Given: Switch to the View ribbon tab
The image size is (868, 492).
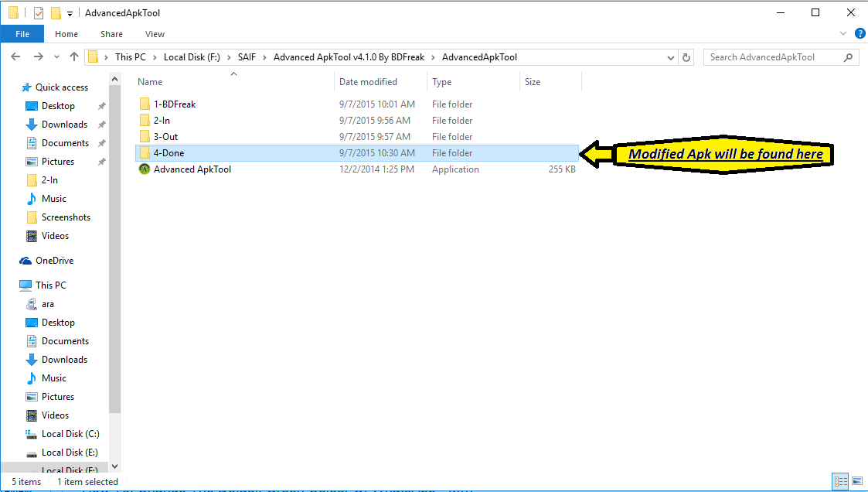Looking at the screenshot, I should click(x=155, y=34).
